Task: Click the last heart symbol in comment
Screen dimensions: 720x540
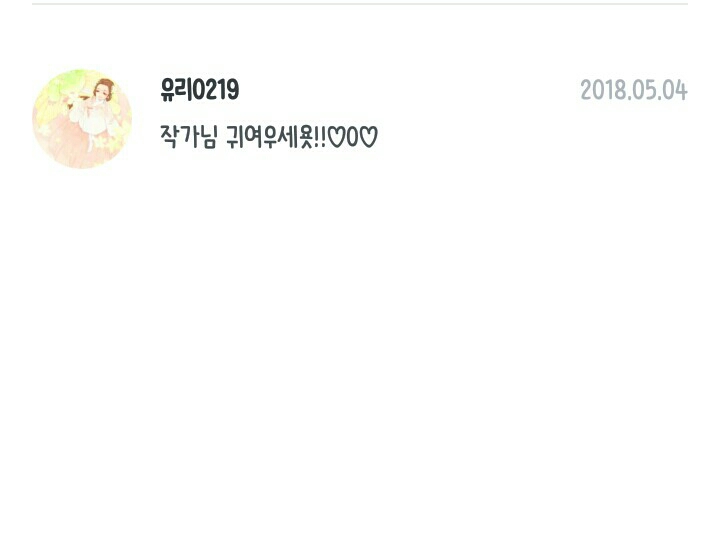Action: pyautogui.click(x=368, y=137)
